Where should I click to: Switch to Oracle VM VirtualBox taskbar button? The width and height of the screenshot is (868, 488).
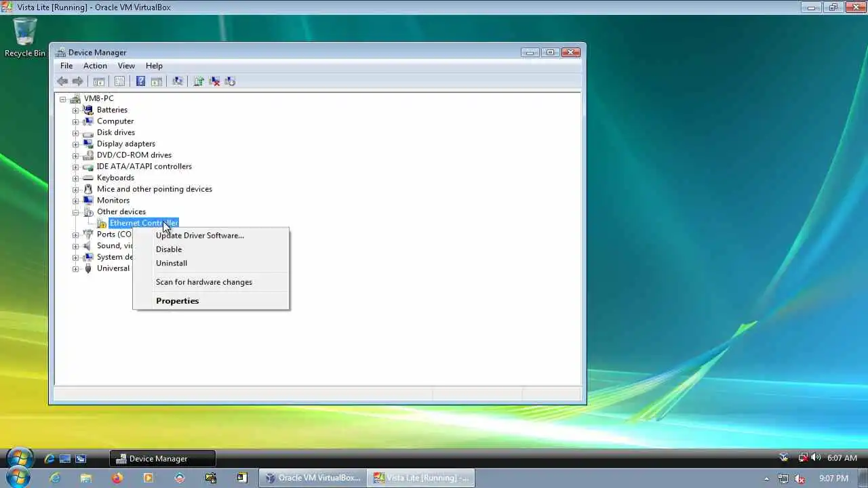(x=313, y=478)
